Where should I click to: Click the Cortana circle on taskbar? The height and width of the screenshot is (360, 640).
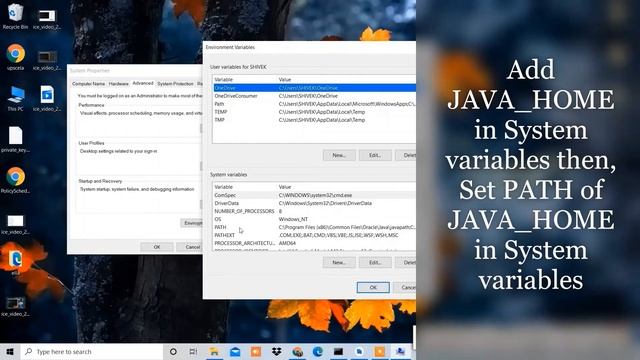click(x=173, y=351)
